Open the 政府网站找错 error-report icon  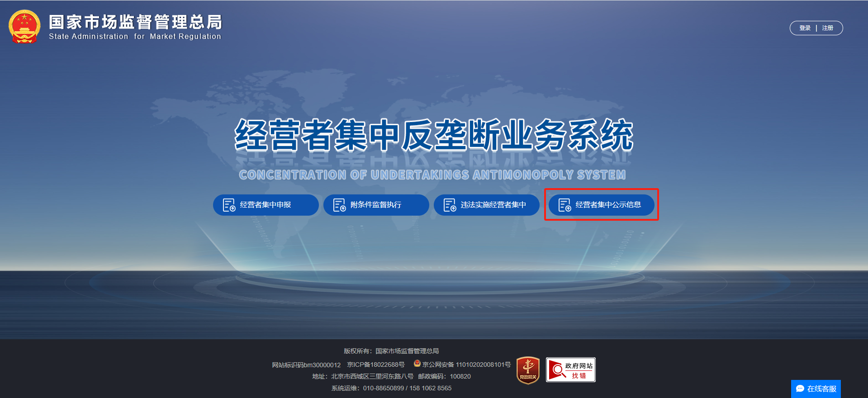click(570, 370)
